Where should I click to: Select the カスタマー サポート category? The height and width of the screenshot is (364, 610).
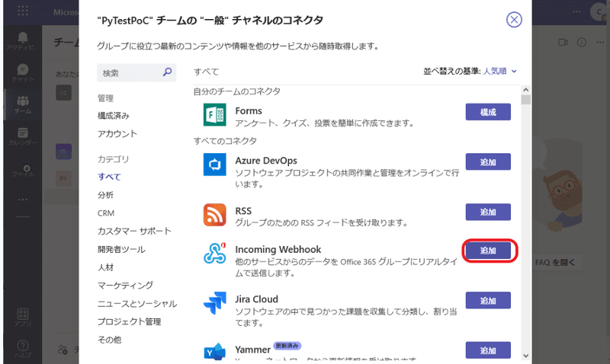pos(134,231)
